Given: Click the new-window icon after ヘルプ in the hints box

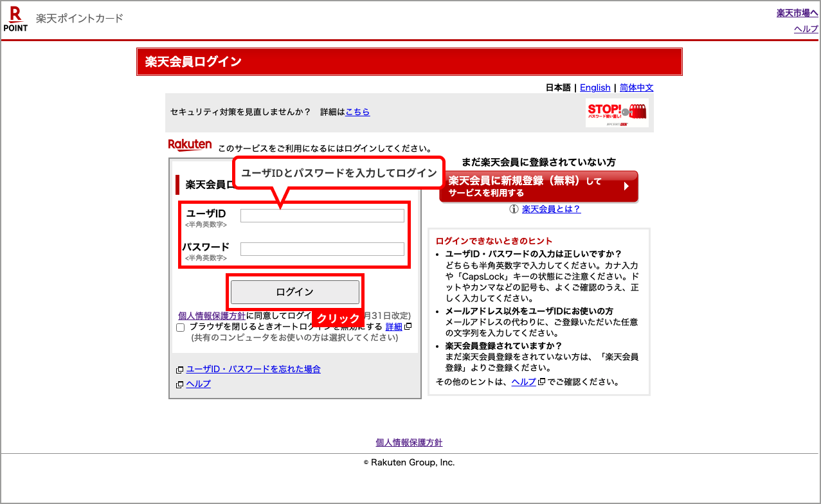Looking at the screenshot, I should click(541, 382).
